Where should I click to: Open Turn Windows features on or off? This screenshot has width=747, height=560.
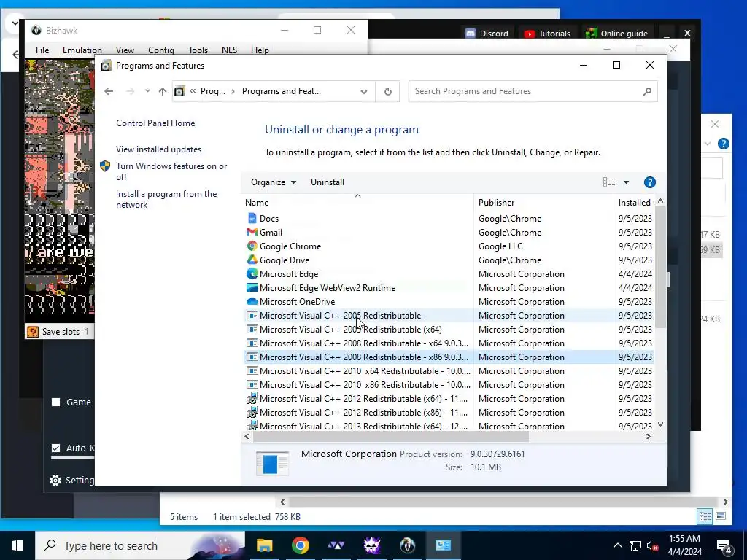pyautogui.click(x=171, y=171)
